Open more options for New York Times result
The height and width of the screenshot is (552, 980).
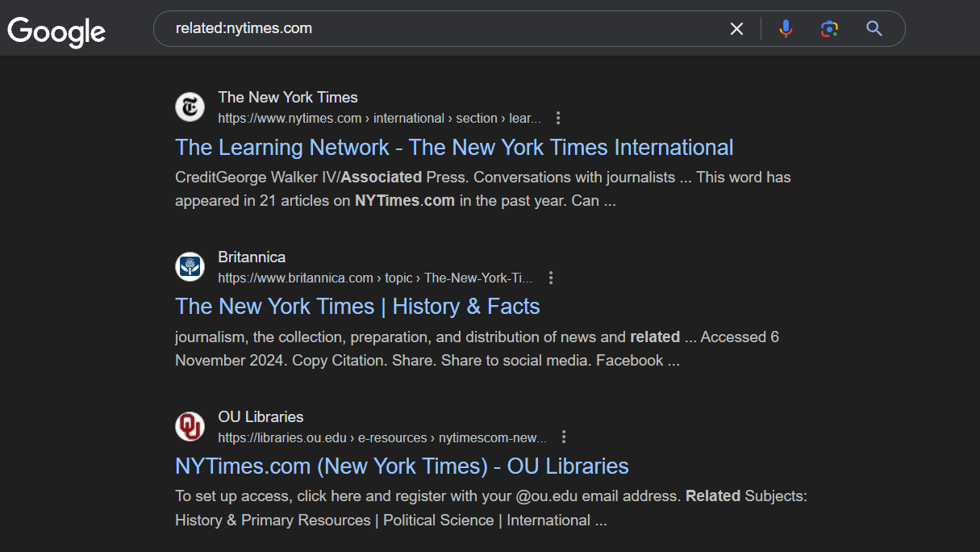558,118
